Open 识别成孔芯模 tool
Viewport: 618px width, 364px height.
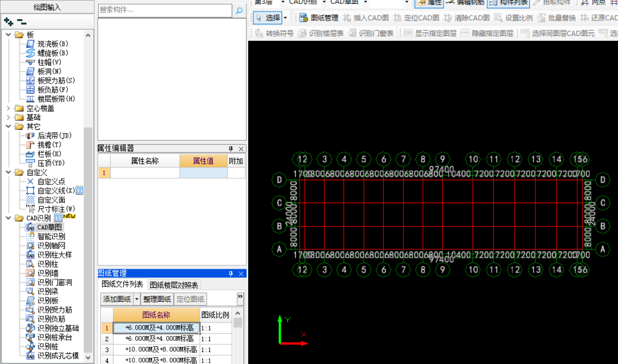58,356
